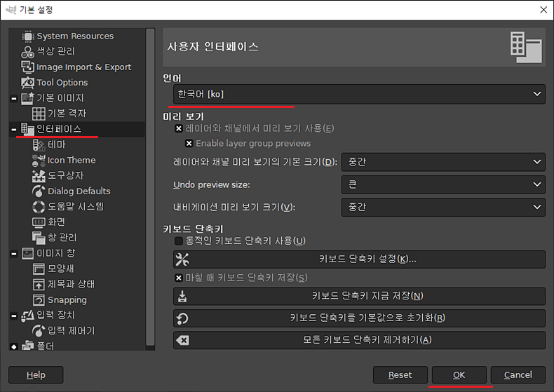Image resolution: width=554 pixels, height=392 pixels.
Task: Select System Resources in the tree
Action: (x=75, y=36)
